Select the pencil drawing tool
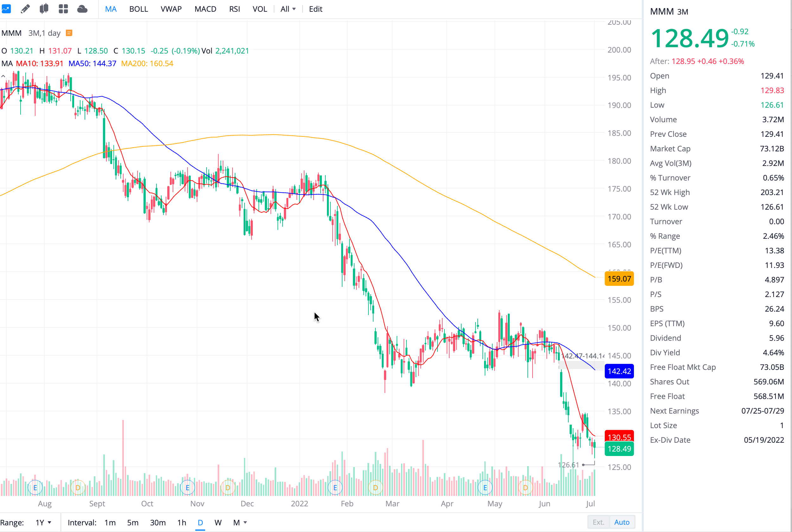The image size is (792, 532). point(25,9)
